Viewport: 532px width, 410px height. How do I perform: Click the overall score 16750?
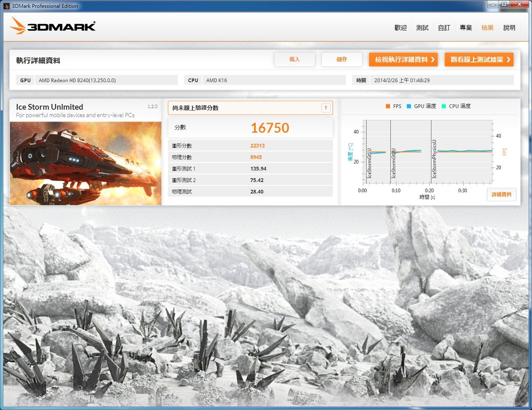270,128
